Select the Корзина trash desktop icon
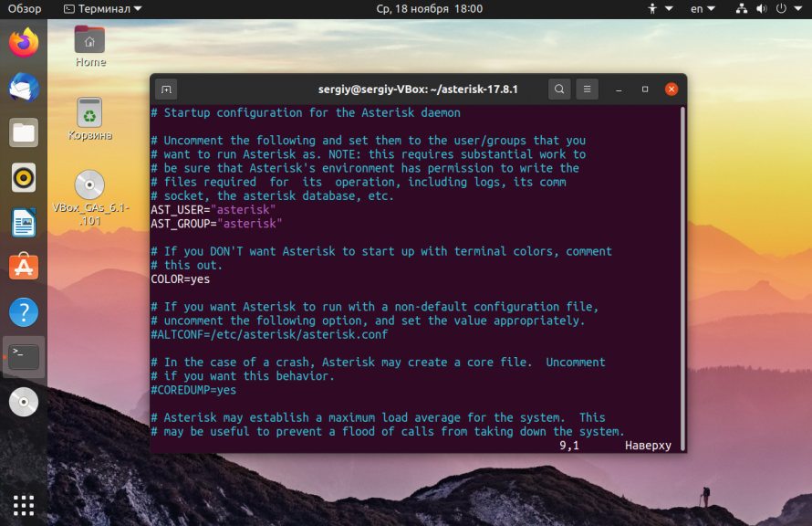 (89, 120)
